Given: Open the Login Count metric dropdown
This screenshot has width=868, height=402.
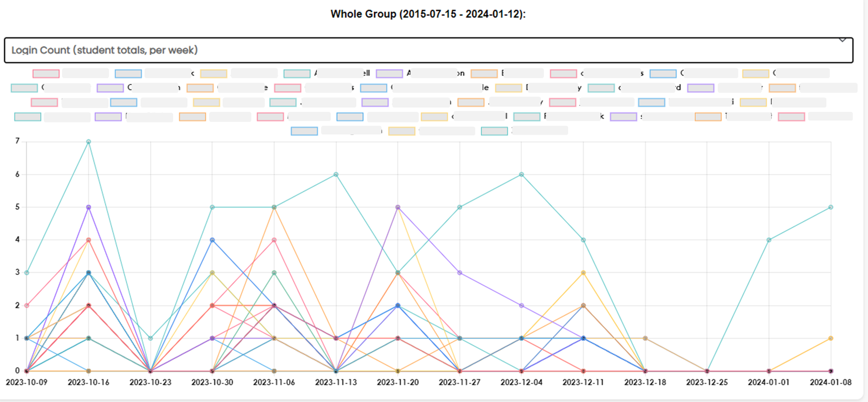Looking at the screenshot, I should 428,50.
